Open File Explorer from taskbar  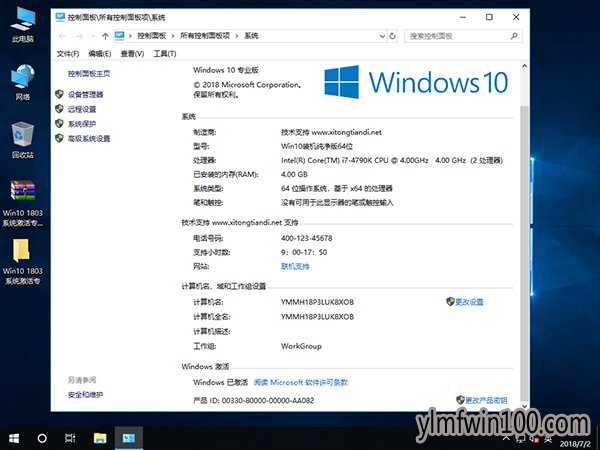click(x=100, y=438)
